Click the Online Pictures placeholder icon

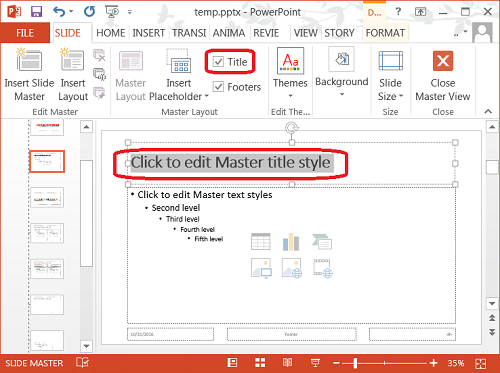pos(292,268)
